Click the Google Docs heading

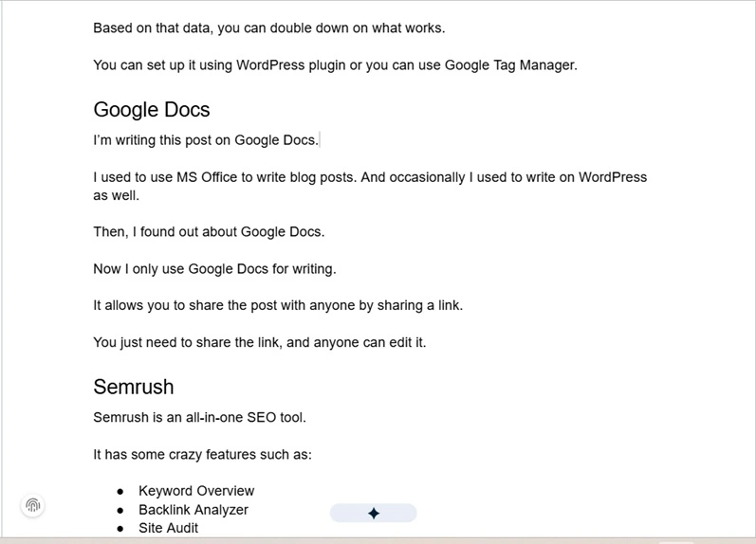152,110
